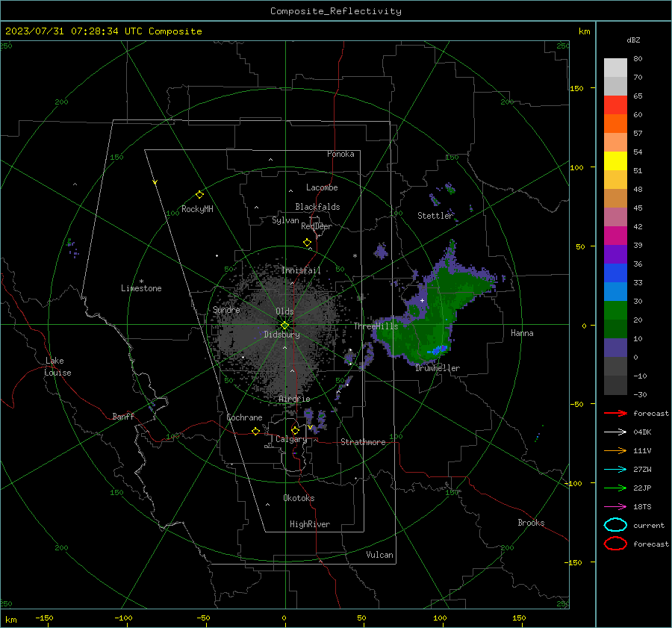Select the dark orange 57–60 dBZ swatch

pos(615,123)
